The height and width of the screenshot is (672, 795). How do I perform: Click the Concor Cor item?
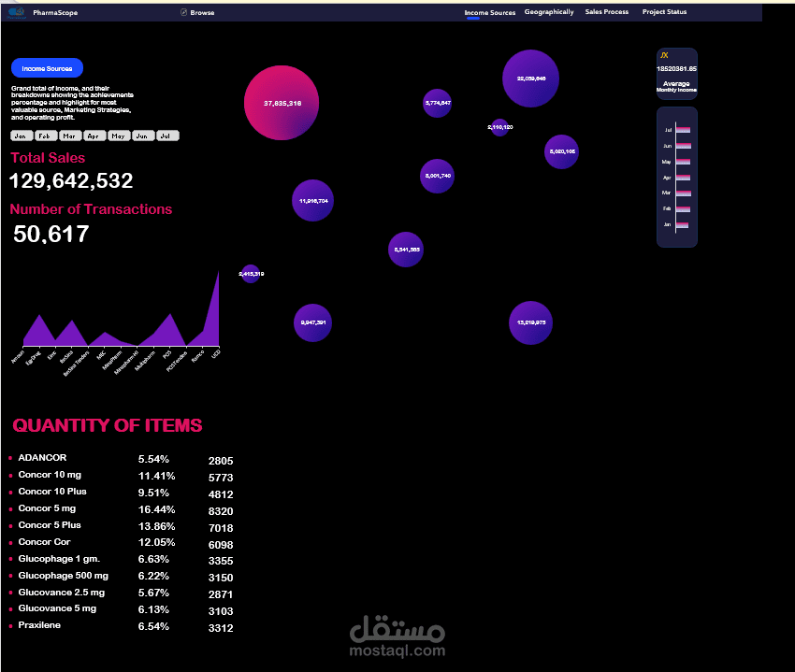(44, 542)
